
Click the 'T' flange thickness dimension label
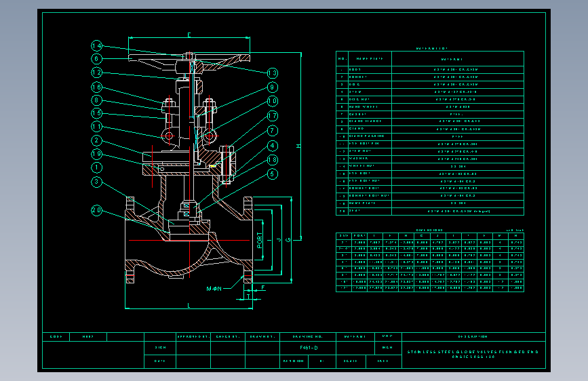[x=248, y=296]
